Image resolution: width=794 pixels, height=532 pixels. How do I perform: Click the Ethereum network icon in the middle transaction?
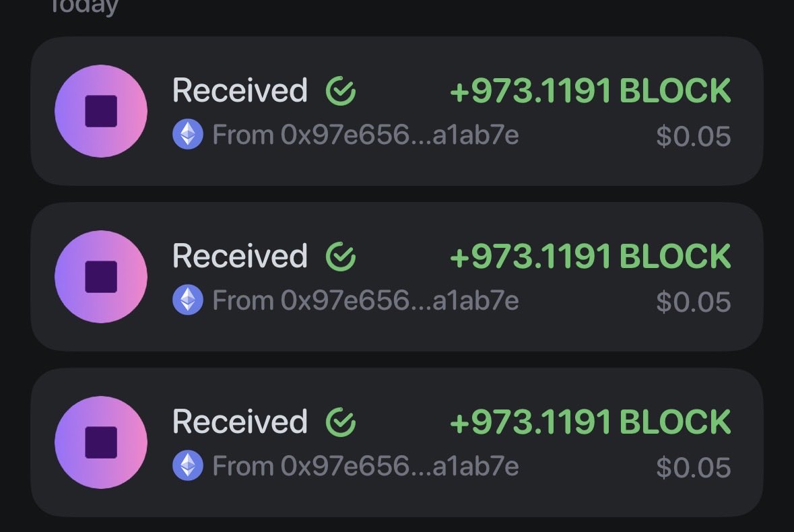point(188,300)
